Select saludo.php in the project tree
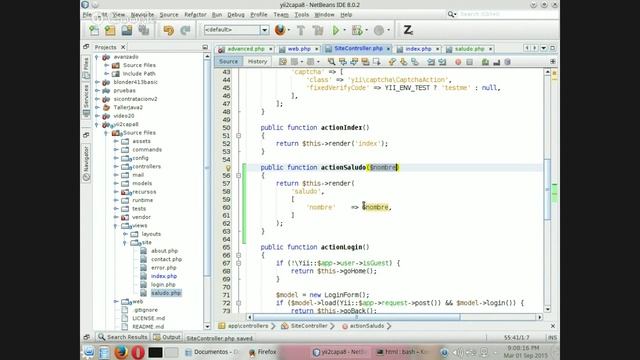The image size is (640, 360). click(x=166, y=293)
